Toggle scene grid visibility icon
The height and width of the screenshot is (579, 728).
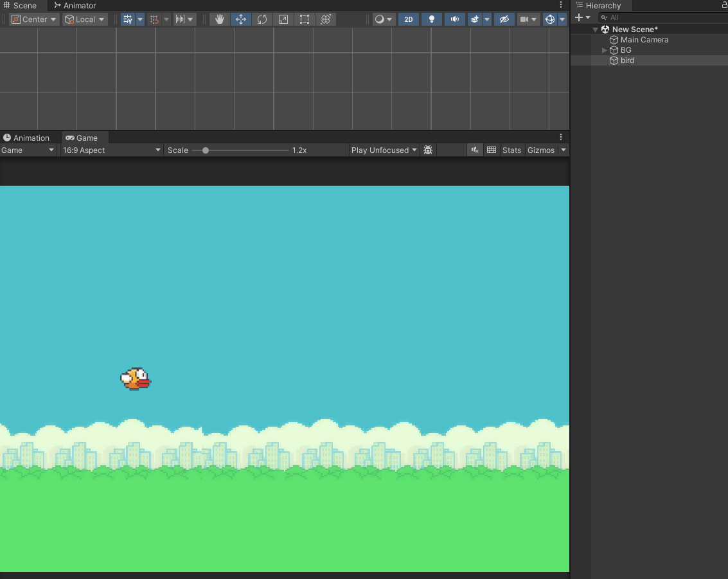128,19
